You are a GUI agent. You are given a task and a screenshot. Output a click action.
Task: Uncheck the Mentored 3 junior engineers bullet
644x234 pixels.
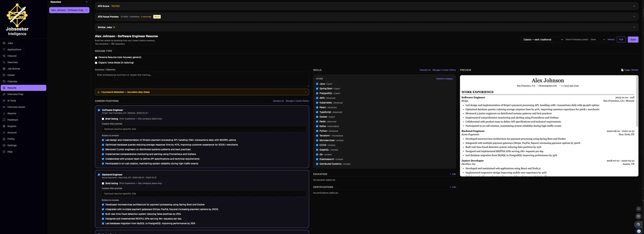tap(103, 150)
